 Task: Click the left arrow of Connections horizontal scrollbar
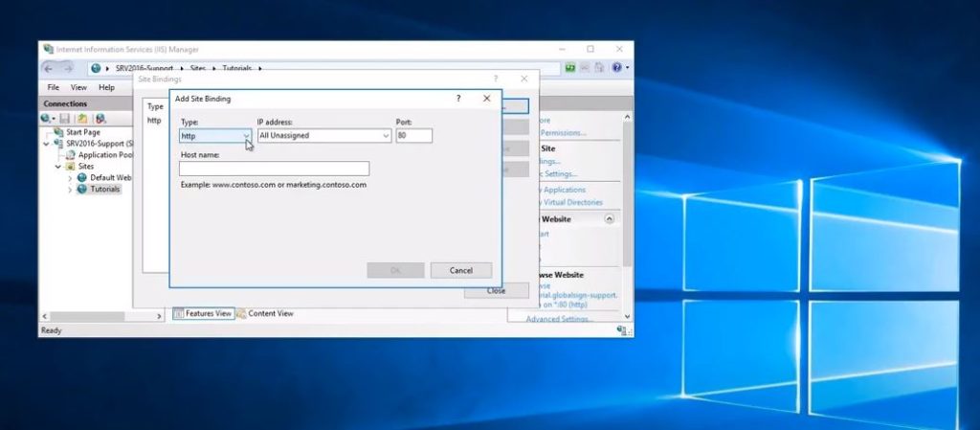click(44, 317)
